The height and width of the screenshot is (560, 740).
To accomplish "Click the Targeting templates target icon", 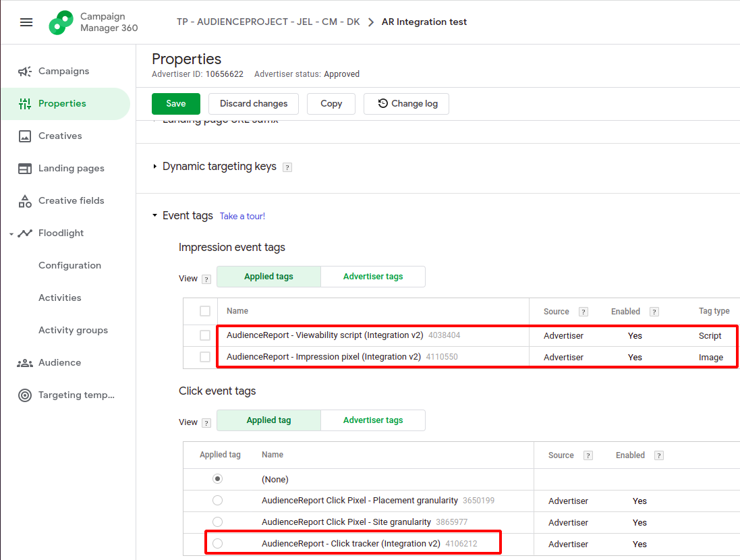I will 25,395.
